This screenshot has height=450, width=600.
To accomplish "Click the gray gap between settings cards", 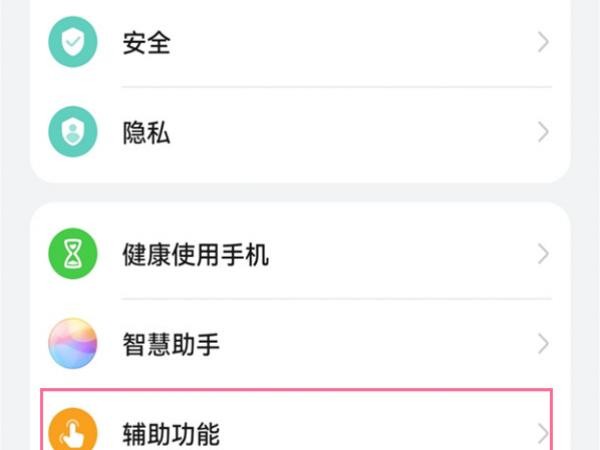I will click(300, 192).
